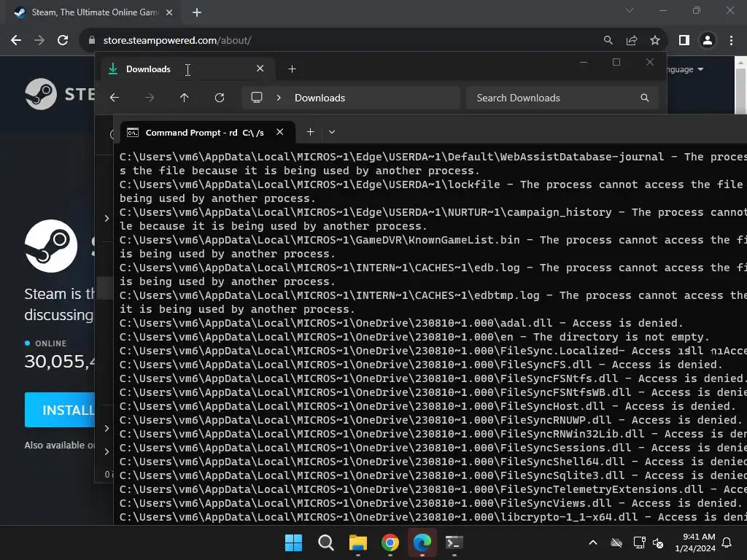Expand the breadcrumb chevron before Downloads
Screen dimensions: 747x560
point(279,98)
